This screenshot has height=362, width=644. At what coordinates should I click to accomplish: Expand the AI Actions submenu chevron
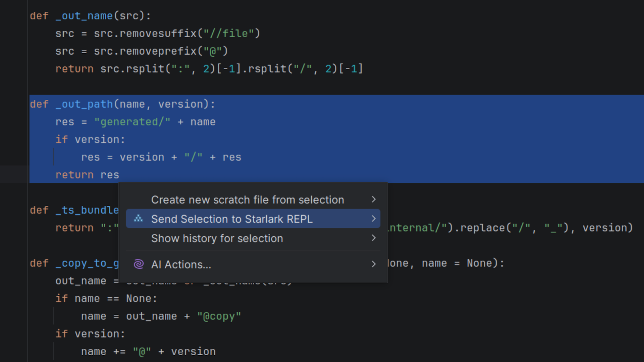click(x=374, y=264)
